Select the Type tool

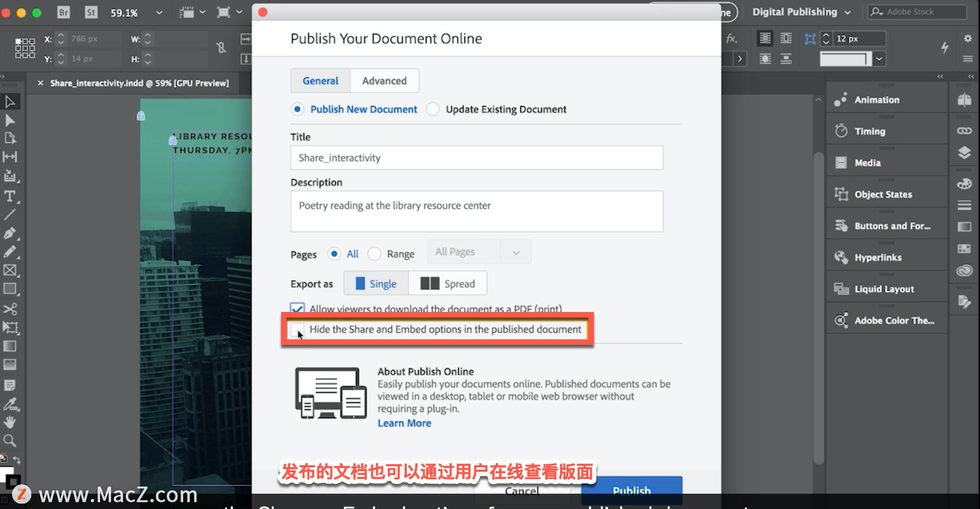tap(10, 196)
